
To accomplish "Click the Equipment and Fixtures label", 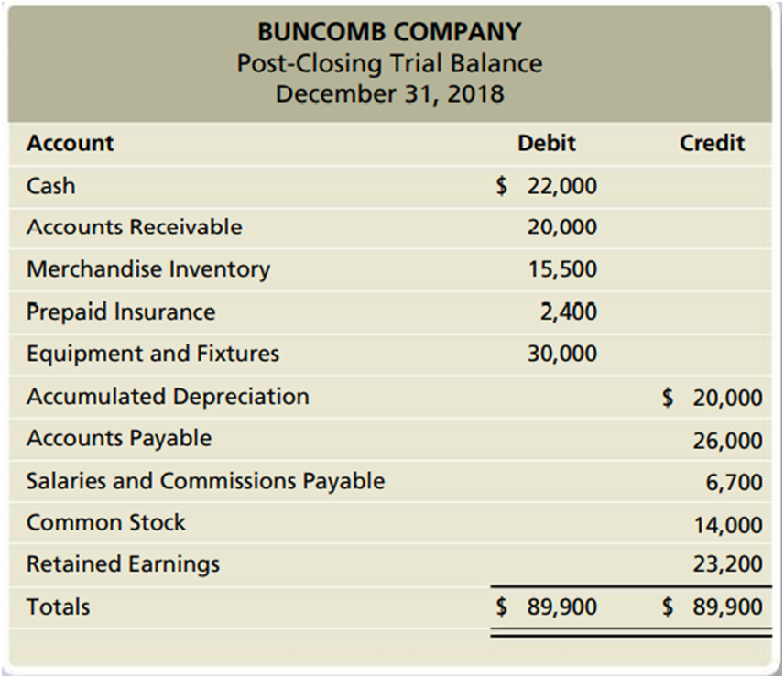I will point(153,354).
